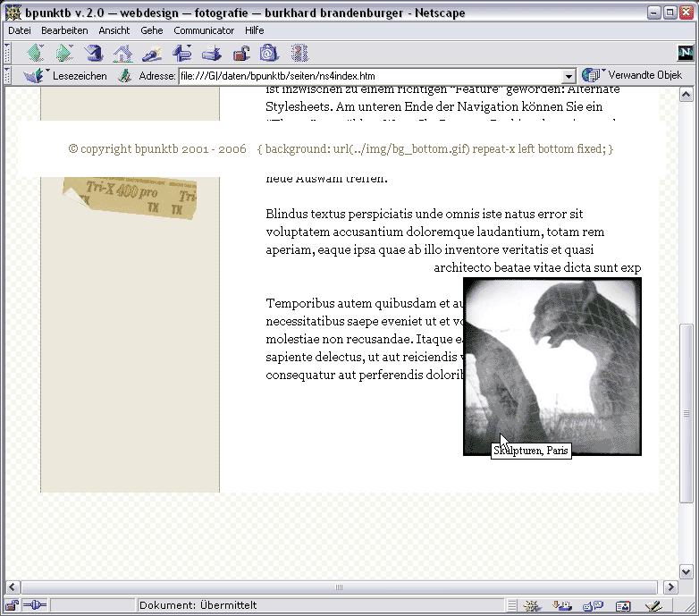Click the Back navigation arrow icon
The width and height of the screenshot is (699, 616).
point(35,54)
